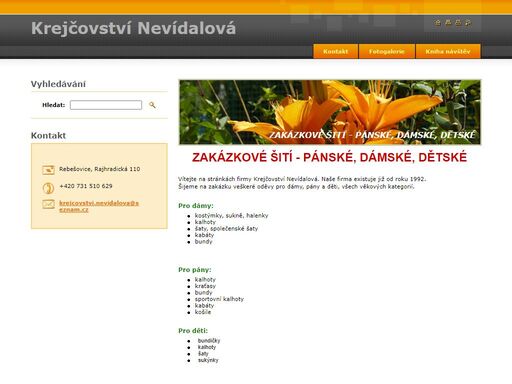Click the Hledat label text
This screenshot has height=384, width=512.
tap(53, 105)
